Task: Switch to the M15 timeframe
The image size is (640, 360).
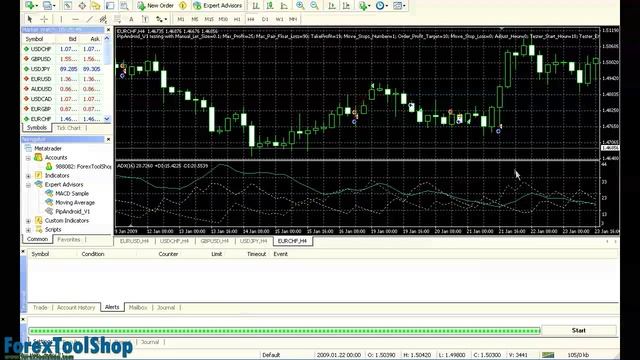Action: (209, 19)
